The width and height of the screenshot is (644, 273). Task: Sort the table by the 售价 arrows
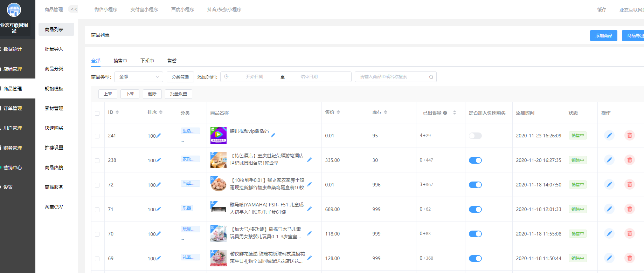[338, 112]
